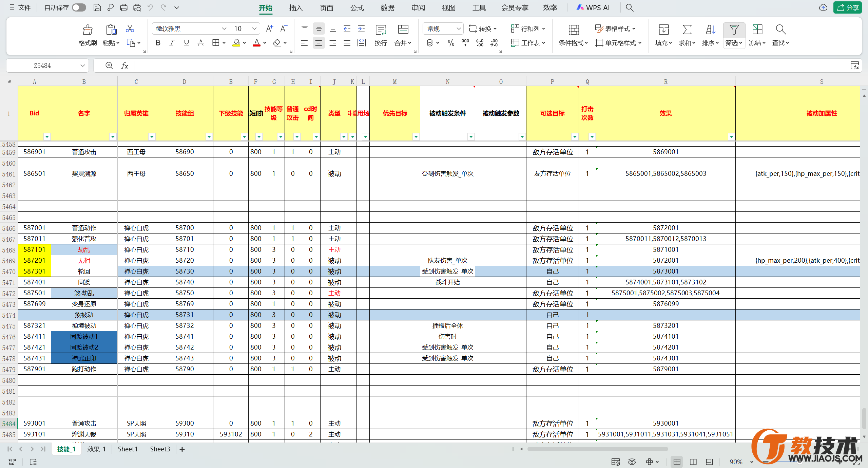Expand the font name dropdown 微软雅黑
The width and height of the screenshot is (868, 468).
tap(224, 29)
